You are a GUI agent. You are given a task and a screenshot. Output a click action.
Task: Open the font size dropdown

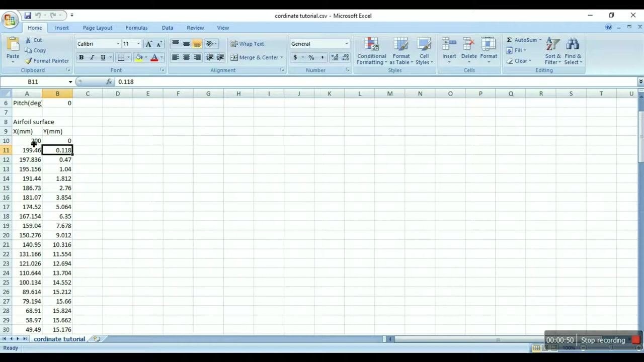tap(138, 44)
